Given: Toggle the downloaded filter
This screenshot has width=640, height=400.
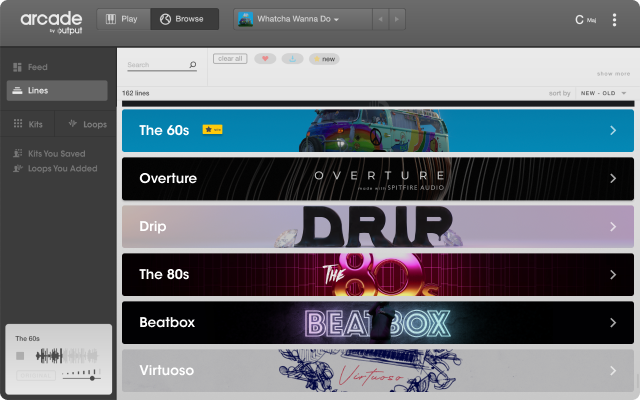Looking at the screenshot, I should coord(292,59).
